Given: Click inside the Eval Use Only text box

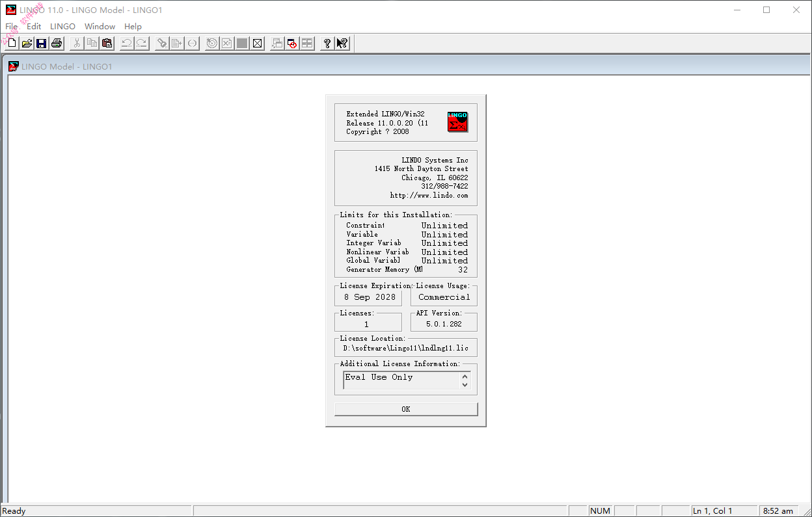Looking at the screenshot, I should [x=401, y=380].
